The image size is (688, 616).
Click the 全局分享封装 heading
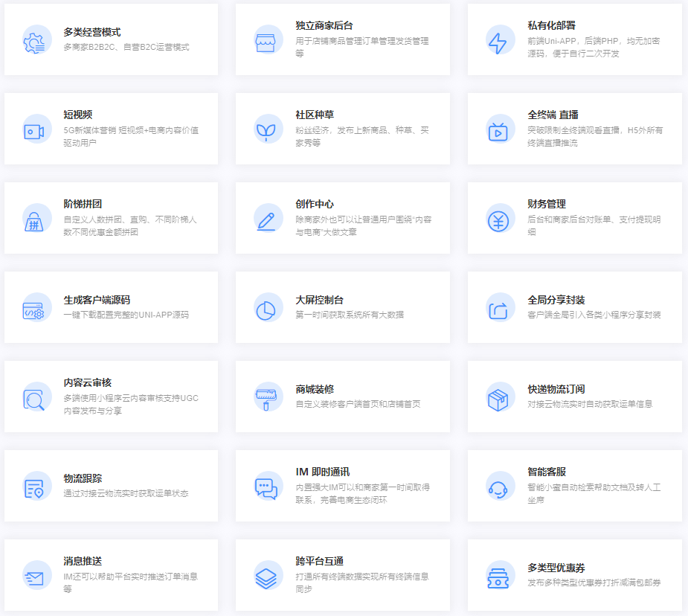pyautogui.click(x=556, y=300)
